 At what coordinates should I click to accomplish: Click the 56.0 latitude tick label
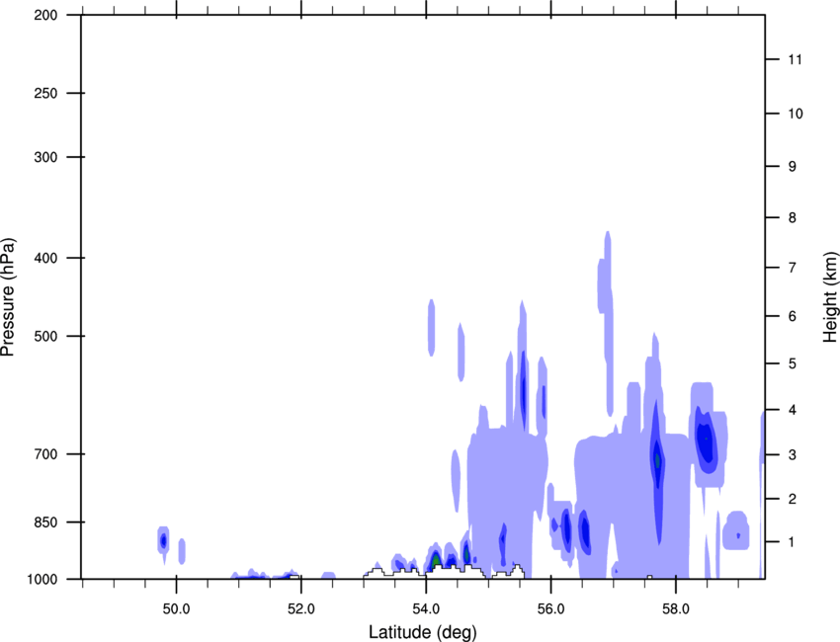[x=550, y=609]
